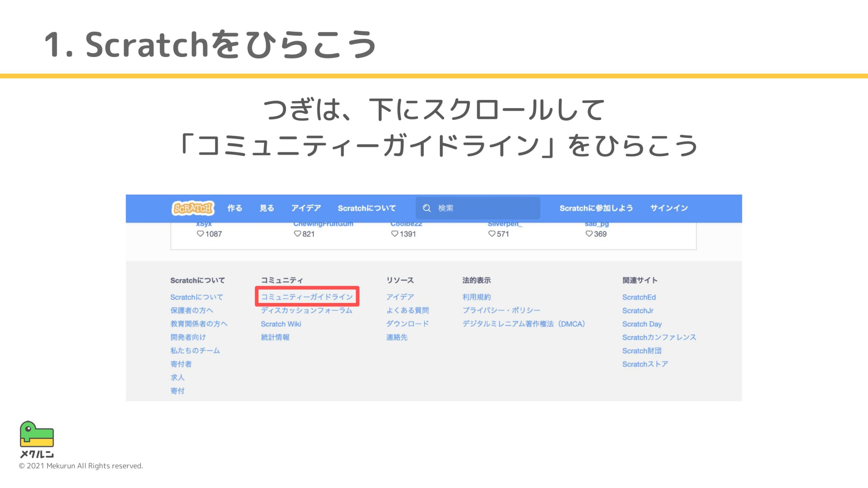
Task: Select the Scratch Wiki link
Action: [x=281, y=324]
